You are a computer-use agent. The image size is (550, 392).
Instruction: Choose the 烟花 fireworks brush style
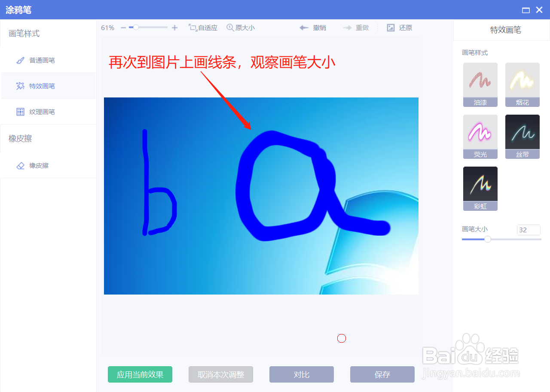tap(522, 85)
